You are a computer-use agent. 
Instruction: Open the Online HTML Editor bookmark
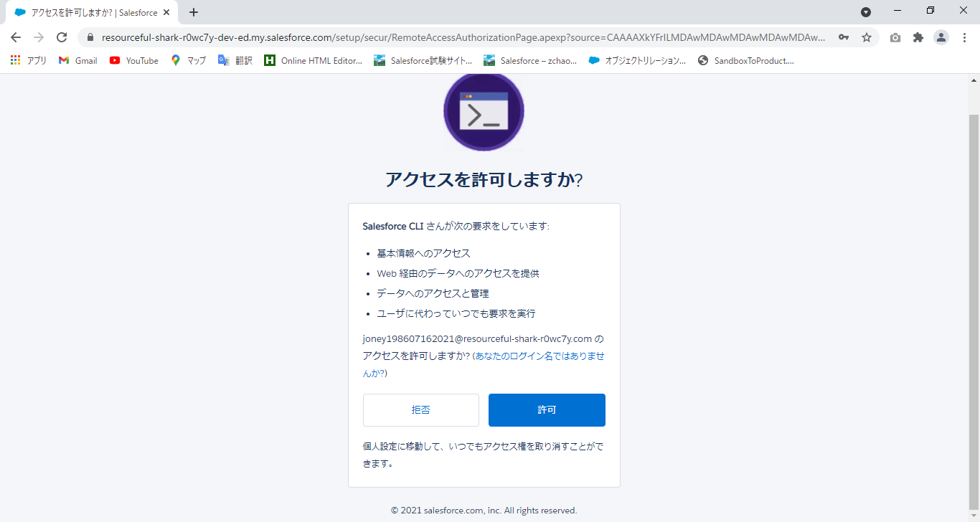point(314,60)
